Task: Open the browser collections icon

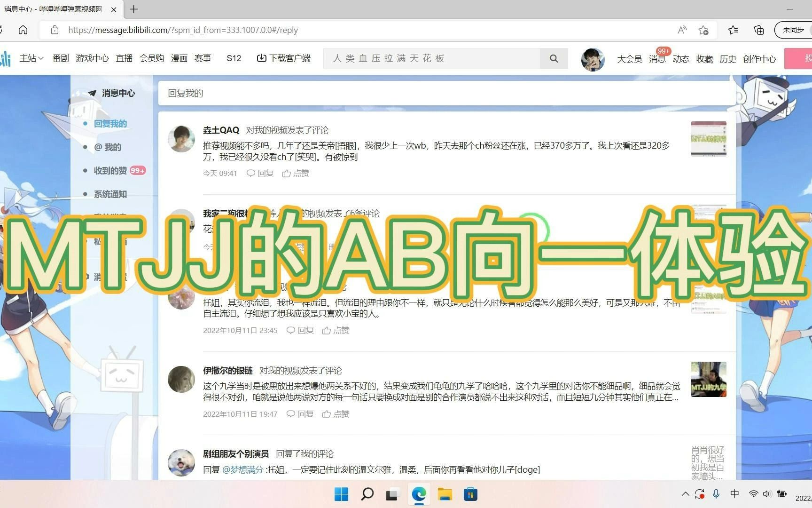Action: [759, 30]
